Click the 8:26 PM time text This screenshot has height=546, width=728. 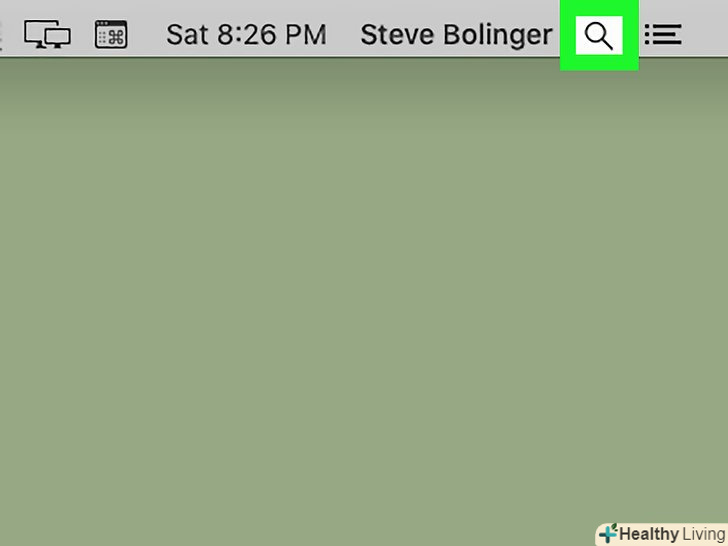pyautogui.click(x=272, y=35)
